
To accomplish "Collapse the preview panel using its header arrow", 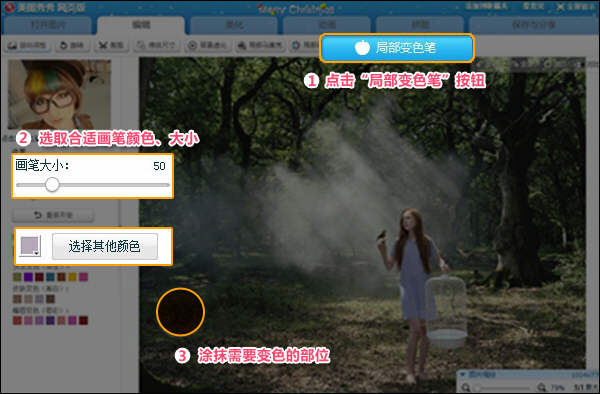I will 463,374.
